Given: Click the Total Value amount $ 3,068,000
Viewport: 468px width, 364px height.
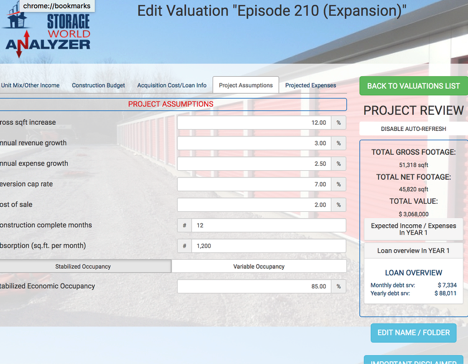Looking at the screenshot, I should pyautogui.click(x=413, y=214).
